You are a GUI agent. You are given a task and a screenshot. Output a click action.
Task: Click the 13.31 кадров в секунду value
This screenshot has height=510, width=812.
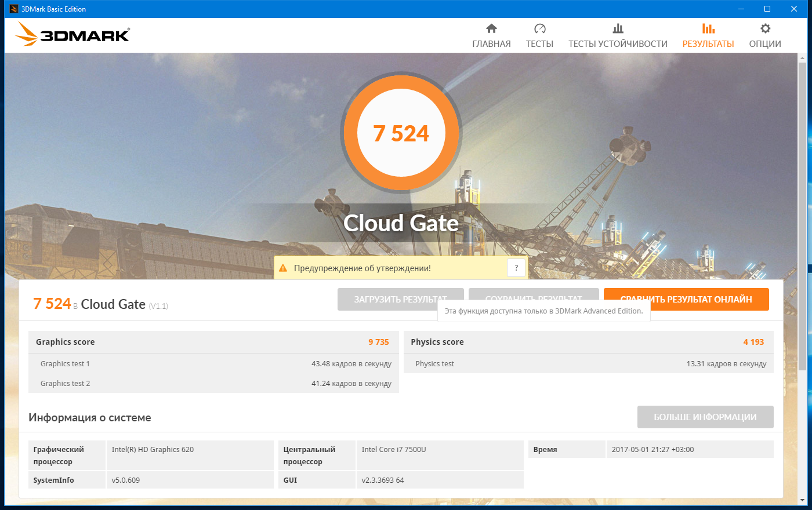pyautogui.click(x=726, y=364)
